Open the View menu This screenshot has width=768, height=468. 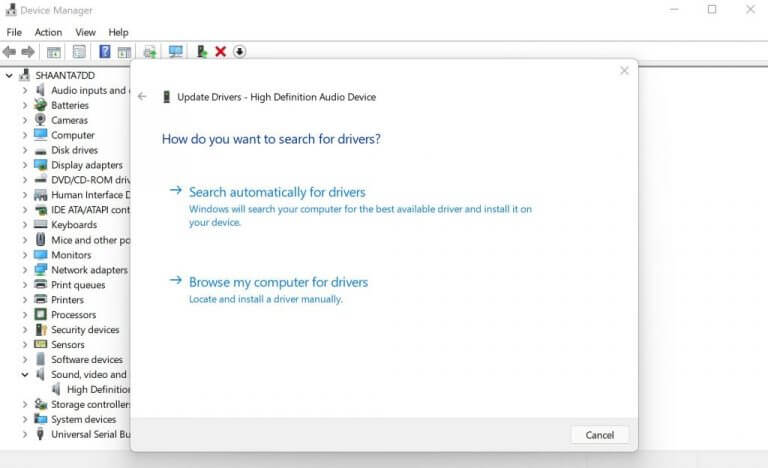click(x=85, y=32)
